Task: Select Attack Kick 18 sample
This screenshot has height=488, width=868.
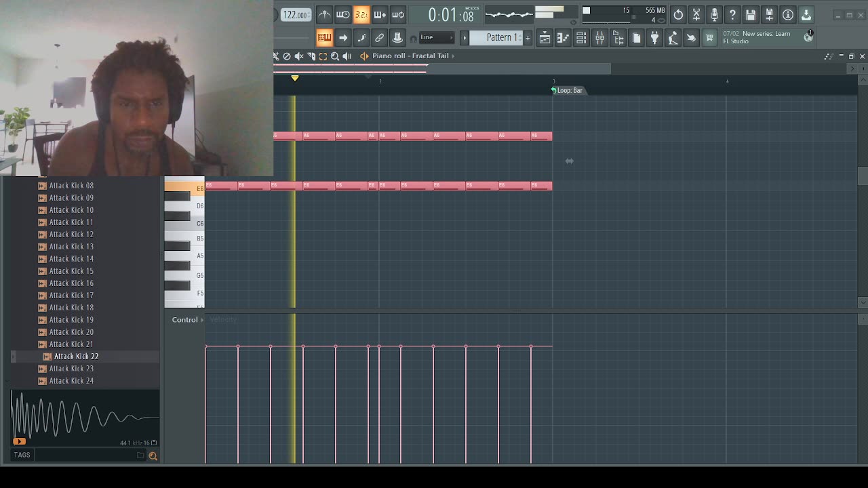Action: tap(71, 308)
